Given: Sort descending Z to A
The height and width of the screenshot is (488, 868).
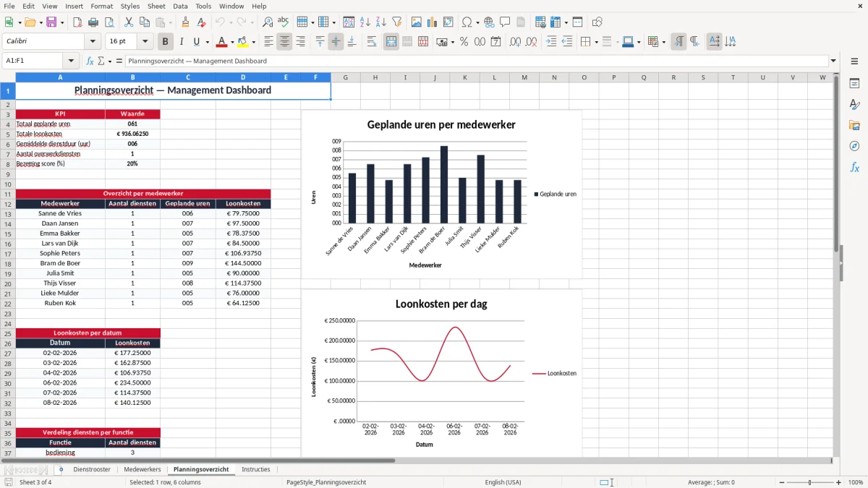Looking at the screenshot, I should pyautogui.click(x=380, y=22).
